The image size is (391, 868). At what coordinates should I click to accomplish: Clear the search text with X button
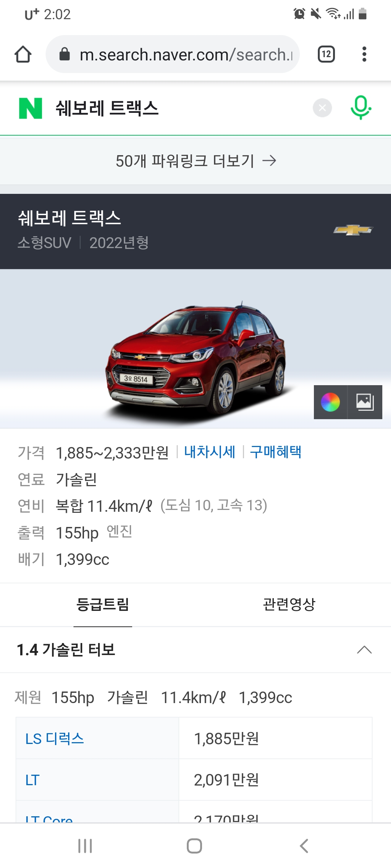pos(322,108)
